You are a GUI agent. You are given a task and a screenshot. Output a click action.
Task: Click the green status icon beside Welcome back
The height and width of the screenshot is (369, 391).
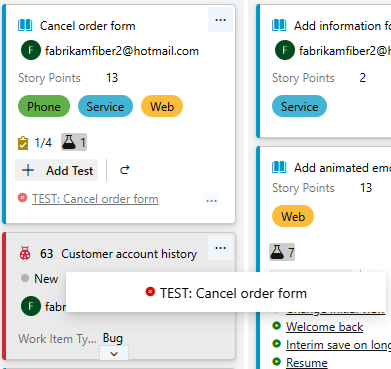(276, 325)
